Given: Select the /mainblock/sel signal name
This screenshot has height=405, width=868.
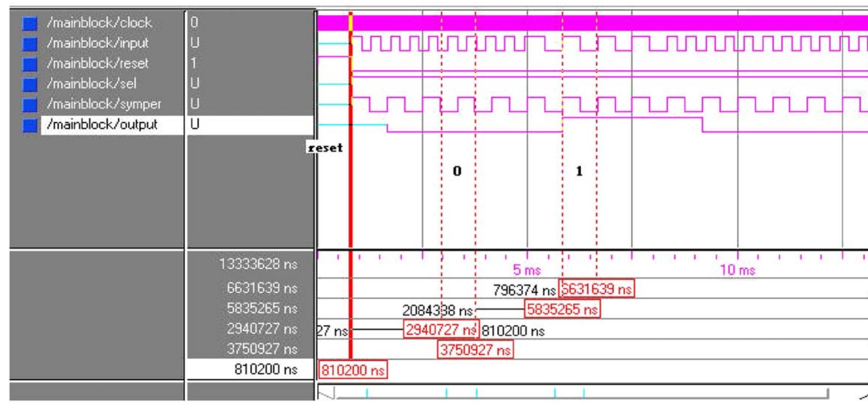Looking at the screenshot, I should pyautogui.click(x=91, y=84).
